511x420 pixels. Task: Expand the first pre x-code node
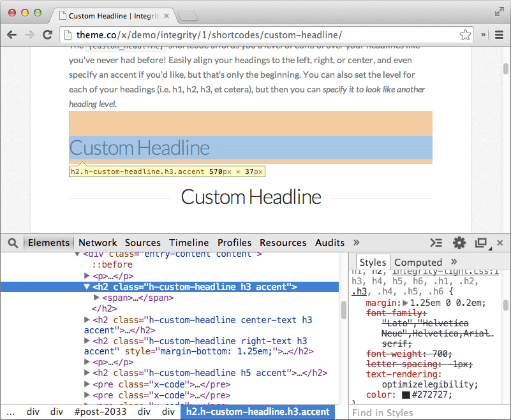pos(87,384)
